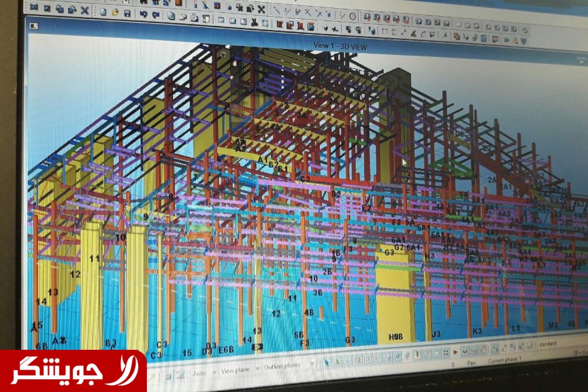
Task: Click the Open model folder icon
Action: tap(115, 12)
